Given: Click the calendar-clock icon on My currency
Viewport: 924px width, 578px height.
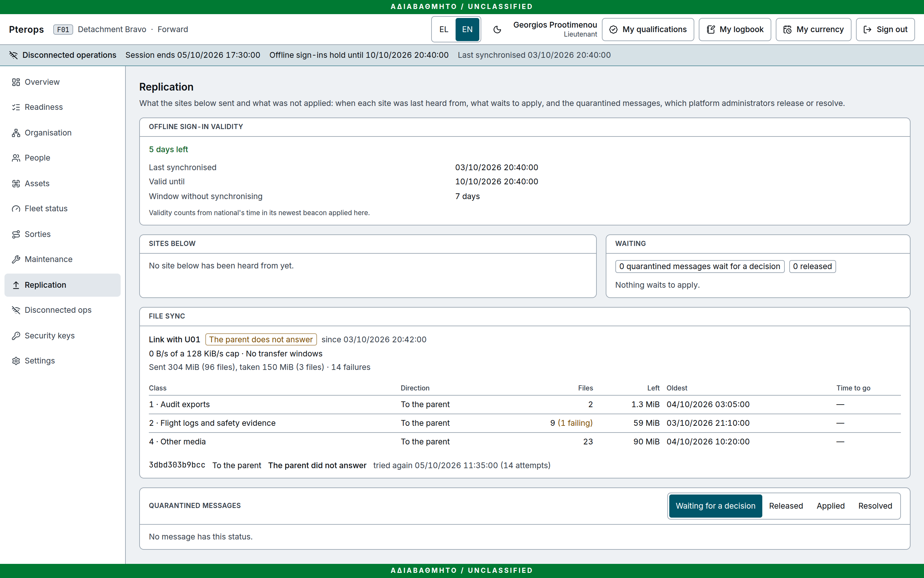Looking at the screenshot, I should click(787, 30).
